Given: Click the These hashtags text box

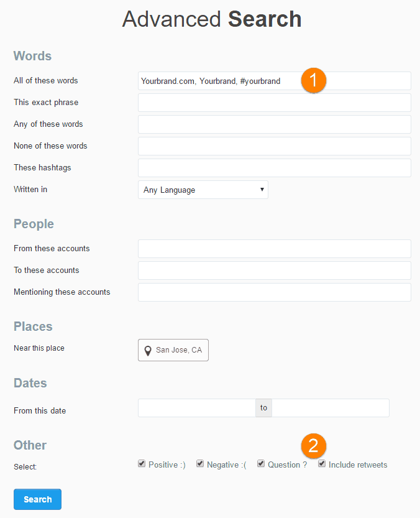Looking at the screenshot, I should click(274, 168).
